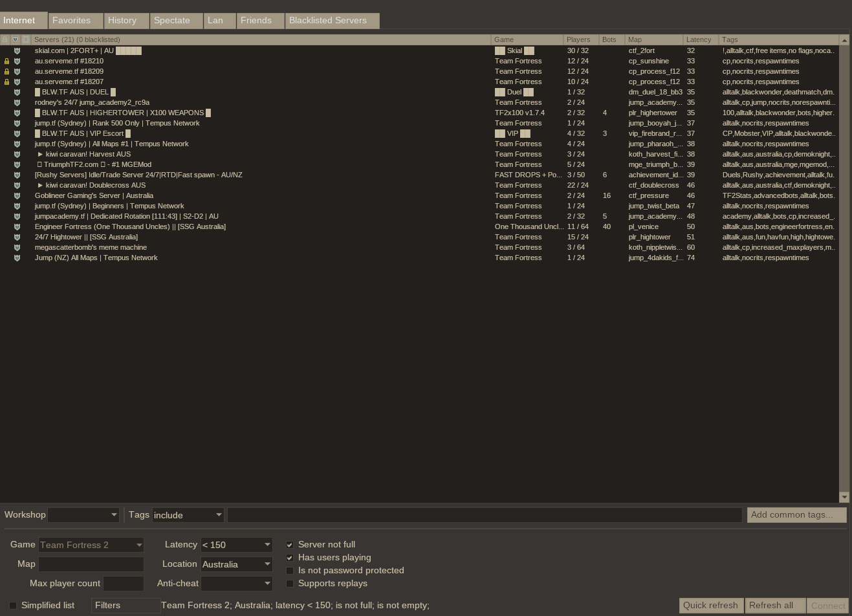Sort servers by the Latency column header

point(701,39)
